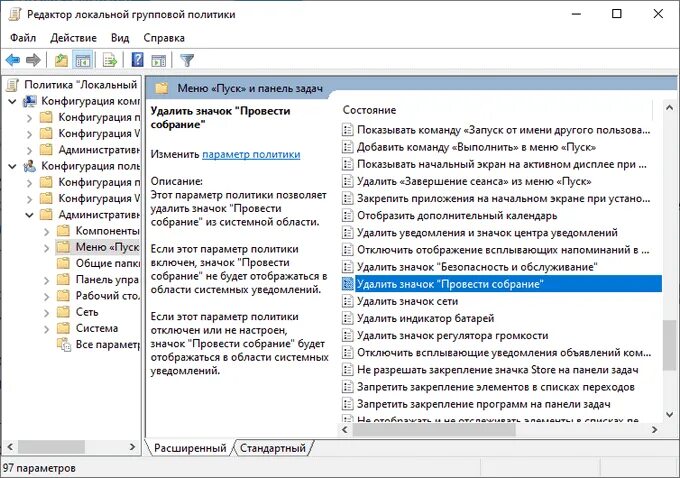Click the tree pane horizontal scroll left arrow
The width and height of the screenshot is (680, 478).
(x=10, y=446)
